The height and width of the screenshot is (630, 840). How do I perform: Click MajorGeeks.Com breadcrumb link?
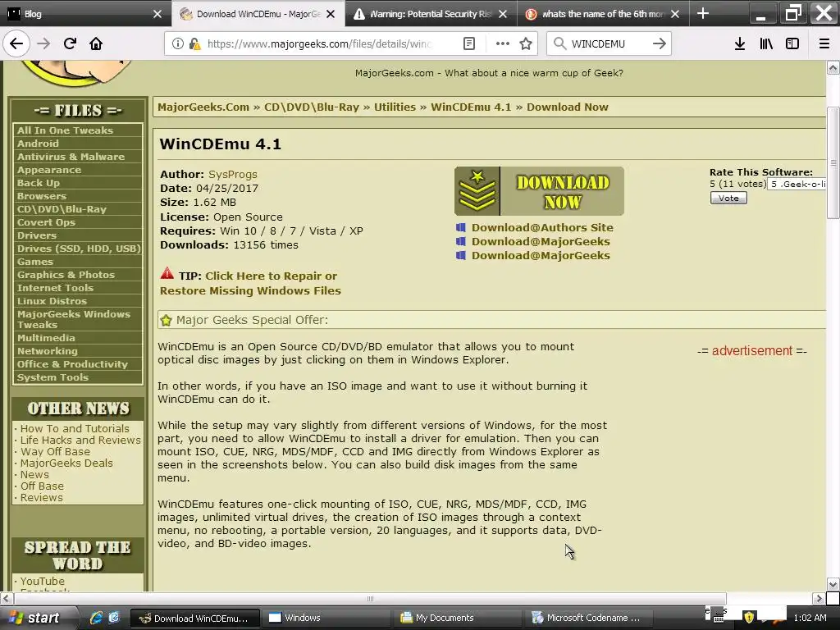(x=203, y=107)
